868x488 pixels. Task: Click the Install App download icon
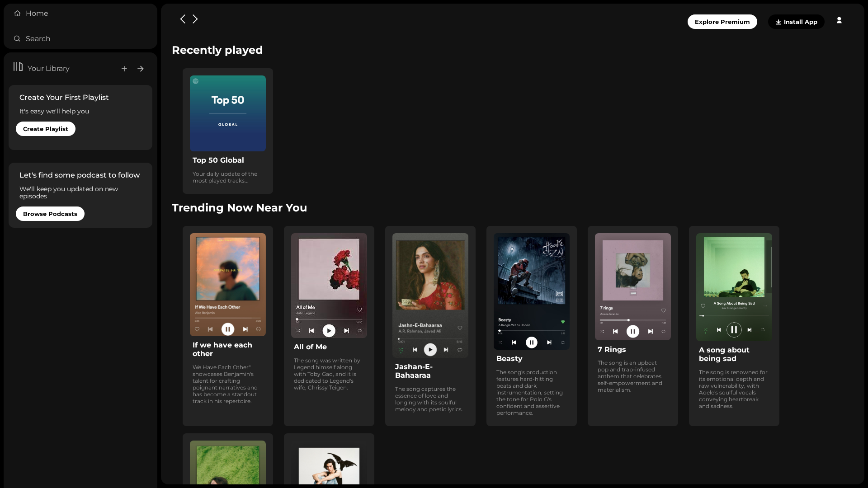tap(778, 22)
